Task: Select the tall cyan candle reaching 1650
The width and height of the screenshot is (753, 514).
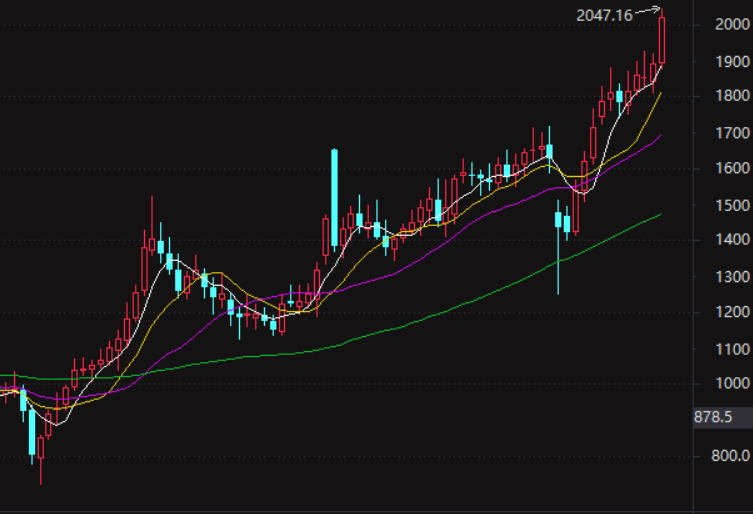Action: click(334, 199)
